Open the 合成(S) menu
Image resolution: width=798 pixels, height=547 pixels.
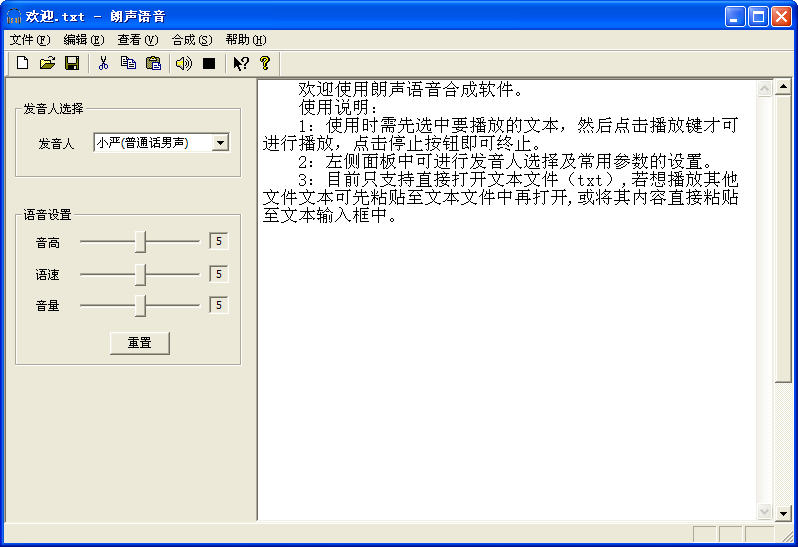tap(191, 40)
